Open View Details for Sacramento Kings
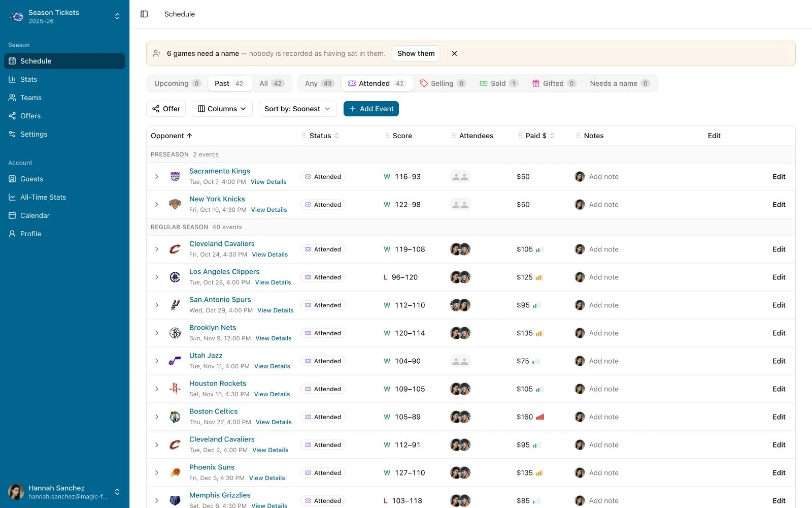The image size is (812, 508). click(x=268, y=182)
